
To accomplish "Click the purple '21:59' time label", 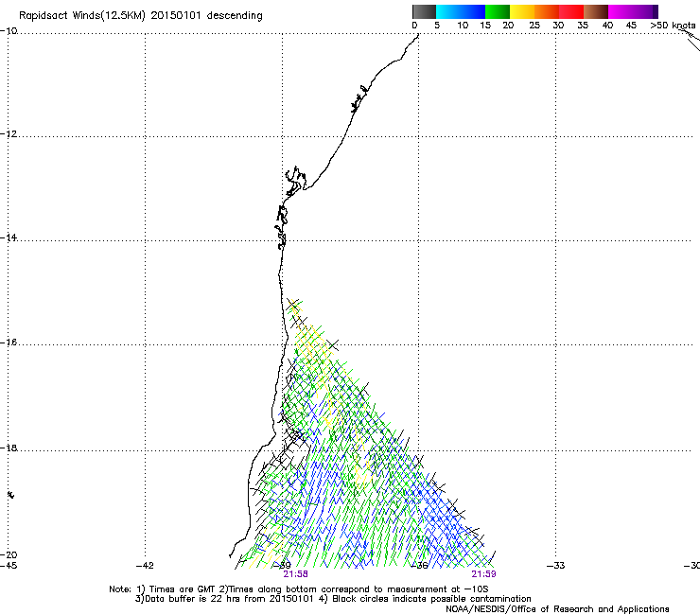I will pyautogui.click(x=483, y=574).
